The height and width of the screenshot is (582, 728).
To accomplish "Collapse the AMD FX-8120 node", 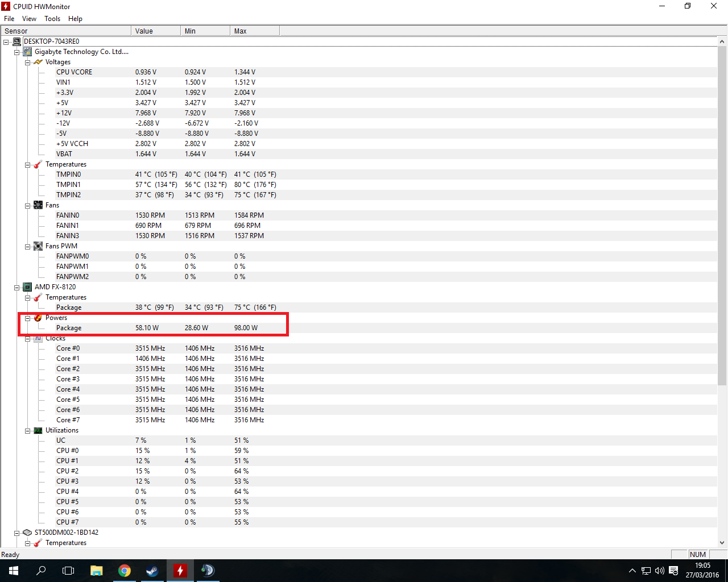I will click(17, 288).
